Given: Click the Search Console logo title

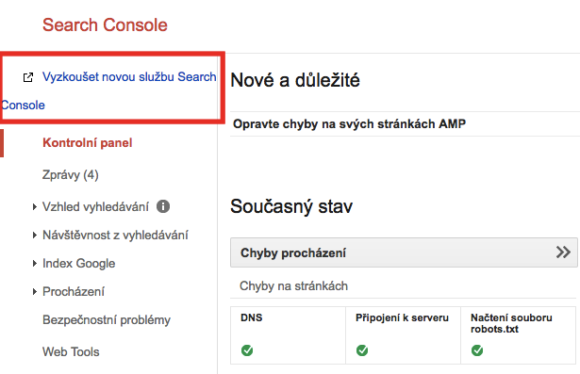Looking at the screenshot, I should click(x=105, y=25).
